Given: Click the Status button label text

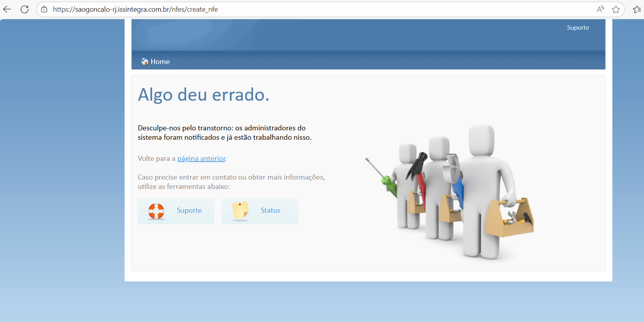Looking at the screenshot, I should point(270,210).
